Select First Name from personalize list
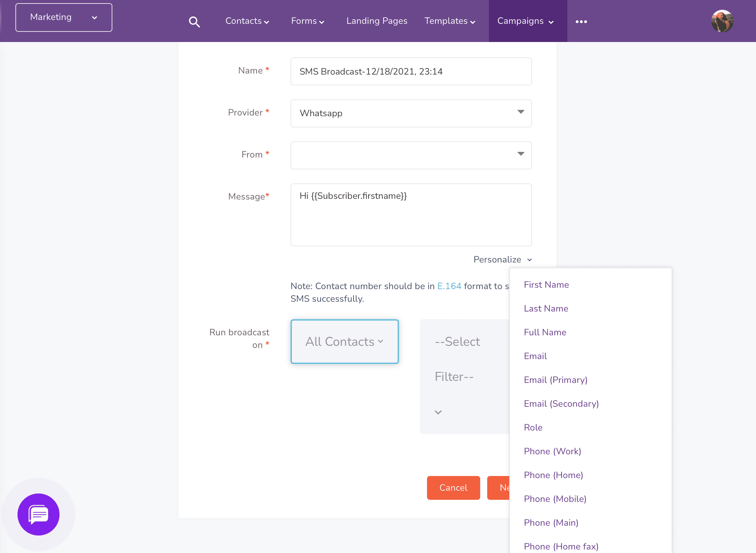Viewport: 756px width, 553px height. pyautogui.click(x=546, y=285)
